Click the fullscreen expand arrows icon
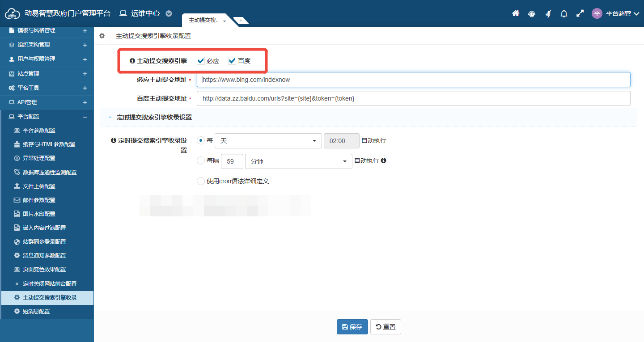Screen dimensions: 644x342 pyautogui.click(x=580, y=13)
